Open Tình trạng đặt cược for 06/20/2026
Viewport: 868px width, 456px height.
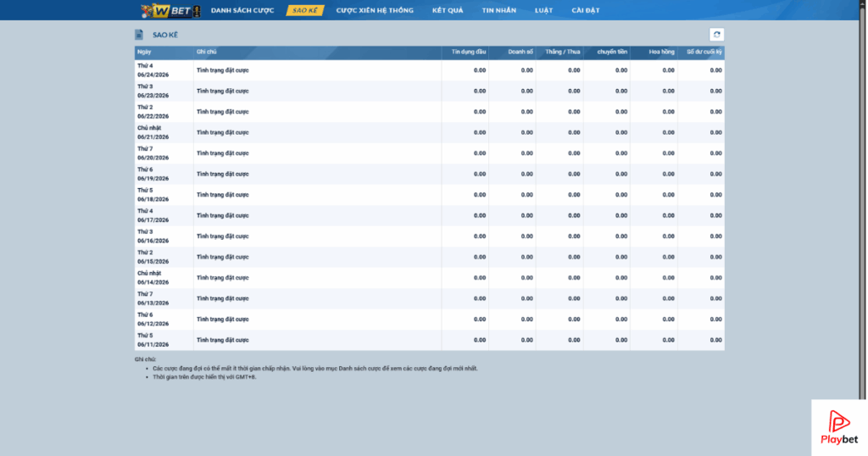223,153
